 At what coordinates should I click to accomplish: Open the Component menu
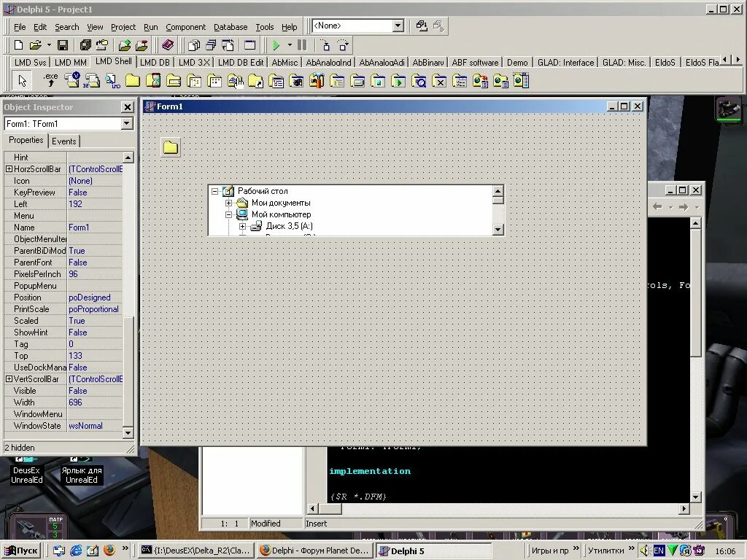tap(186, 27)
